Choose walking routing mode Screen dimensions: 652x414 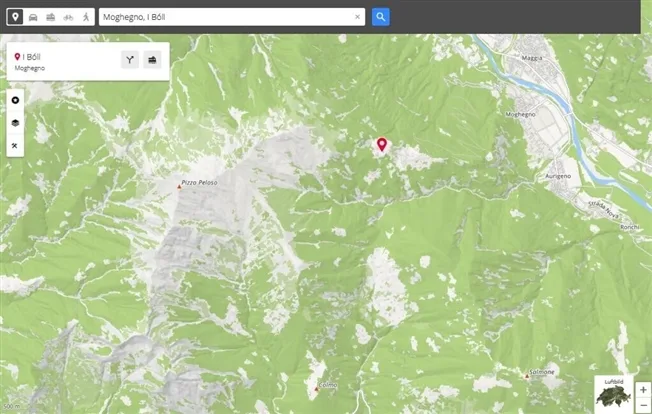pyautogui.click(x=86, y=17)
